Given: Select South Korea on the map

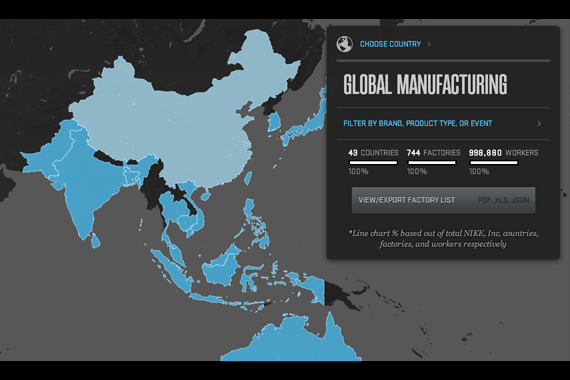Looking at the screenshot, I should (x=274, y=121).
